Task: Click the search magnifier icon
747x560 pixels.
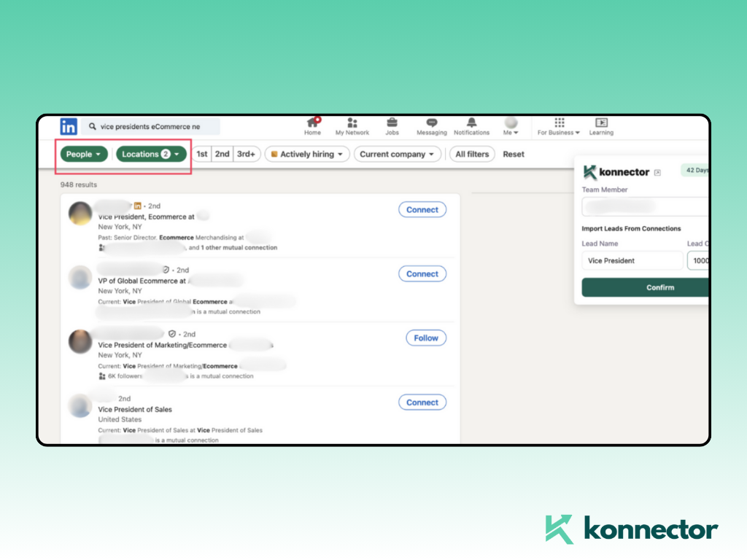Action: (x=93, y=126)
